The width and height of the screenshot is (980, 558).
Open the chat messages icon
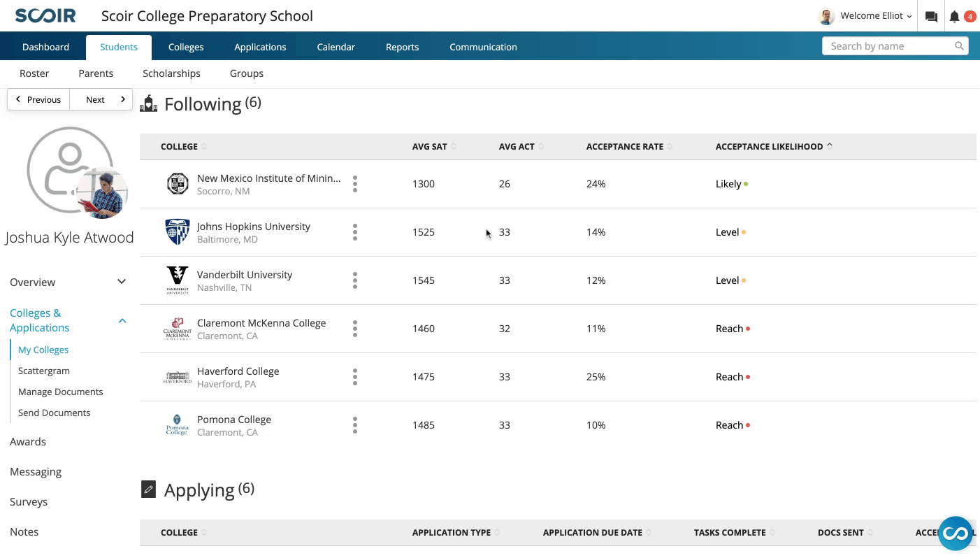point(931,16)
